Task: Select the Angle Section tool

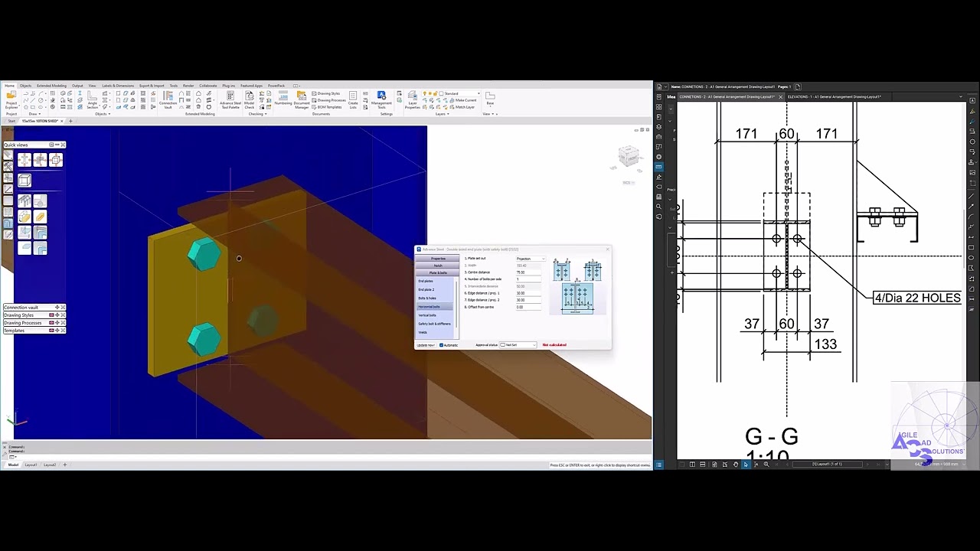Action: coord(92,100)
